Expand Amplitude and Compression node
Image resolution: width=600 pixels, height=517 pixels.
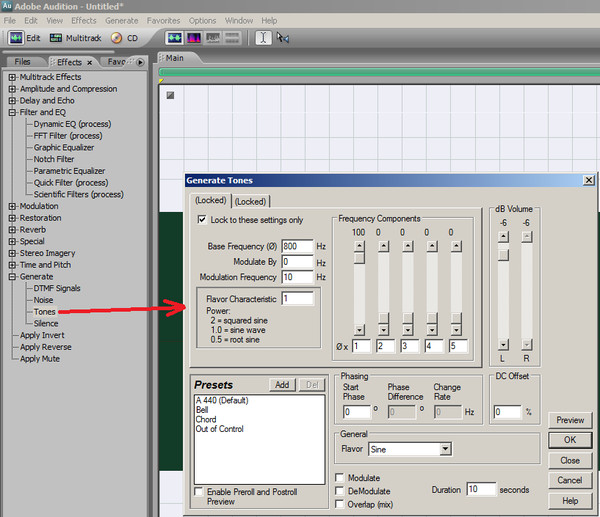click(x=12, y=89)
